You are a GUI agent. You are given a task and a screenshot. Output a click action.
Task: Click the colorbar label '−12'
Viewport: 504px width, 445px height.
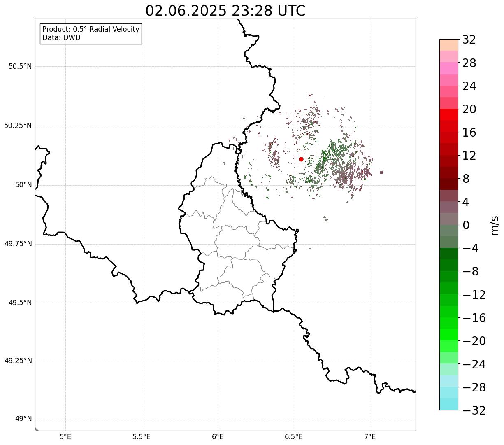[474, 295]
